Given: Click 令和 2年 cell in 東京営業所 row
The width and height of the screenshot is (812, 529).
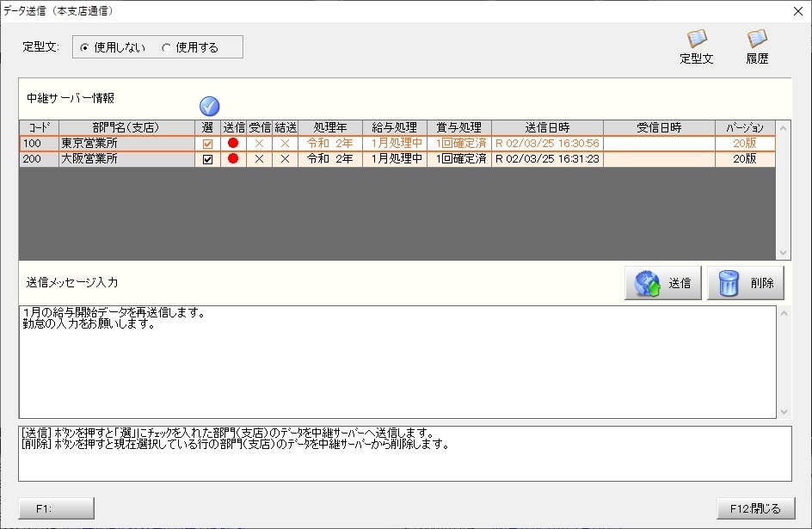Looking at the screenshot, I should pyautogui.click(x=330, y=144).
